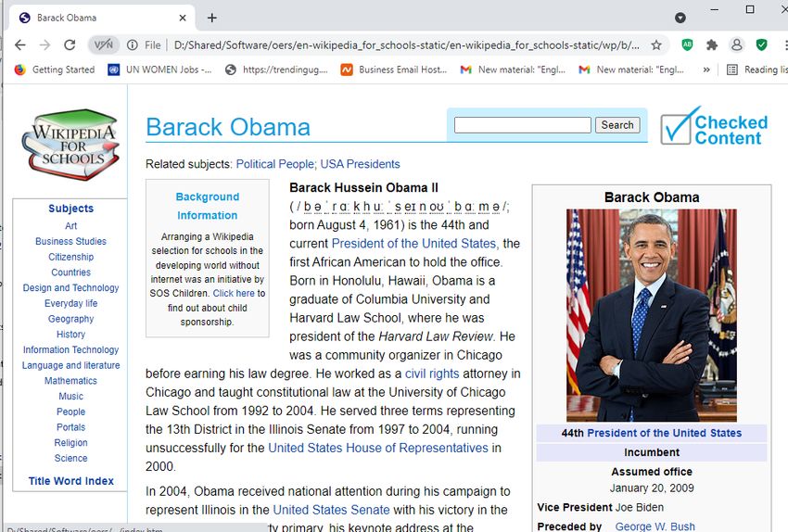This screenshot has width=788, height=532.
Task: Open the VPN badge in the address bar
Action: [x=104, y=45]
